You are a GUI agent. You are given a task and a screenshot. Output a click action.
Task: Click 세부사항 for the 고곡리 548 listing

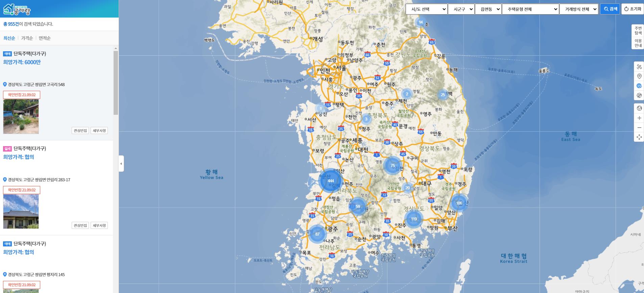pos(99,131)
